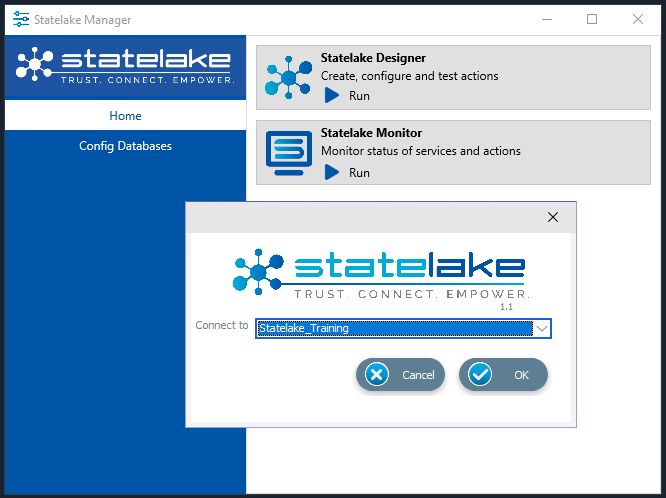This screenshot has height=498, width=666.
Task: Click the play arrow under Statelake Designer
Action: [x=332, y=95]
